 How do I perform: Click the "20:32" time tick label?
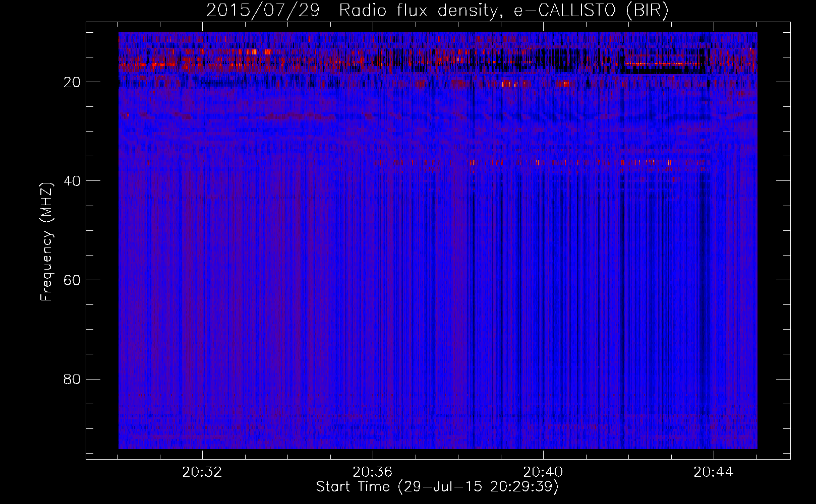[x=202, y=472]
